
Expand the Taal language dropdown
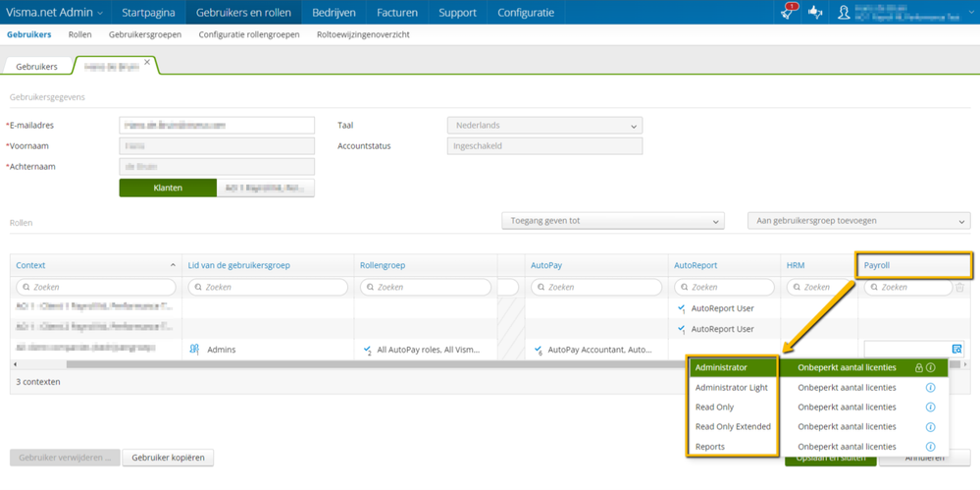point(636,126)
